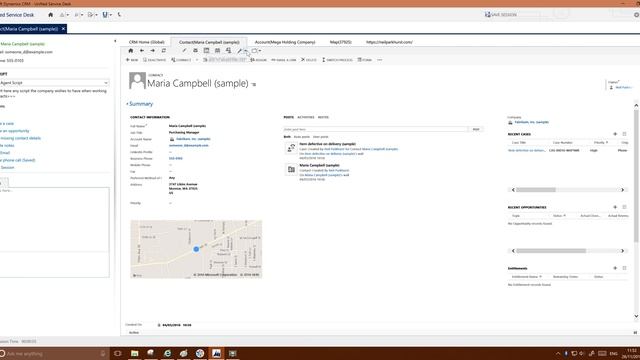The image size is (640, 360).
Task: Open Fabrikam company link in right panel
Action: tap(531, 122)
